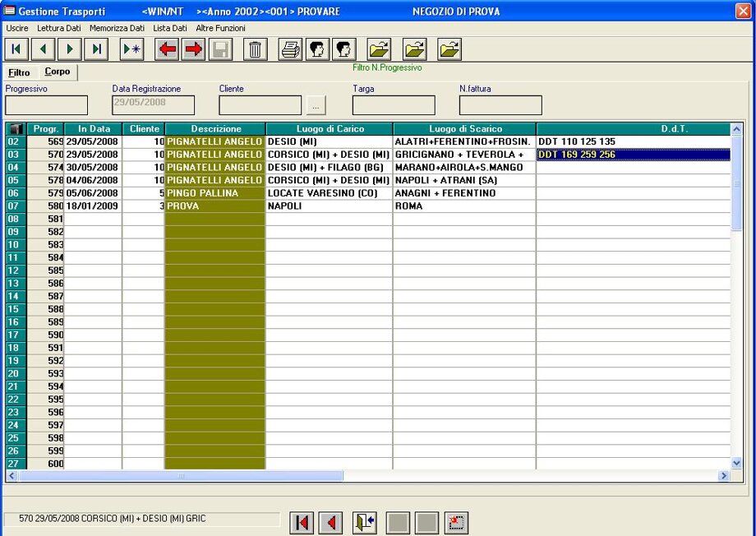Open Cliente lookup with the ellipsis button
The width and height of the screenshot is (756, 536).
pyautogui.click(x=315, y=106)
